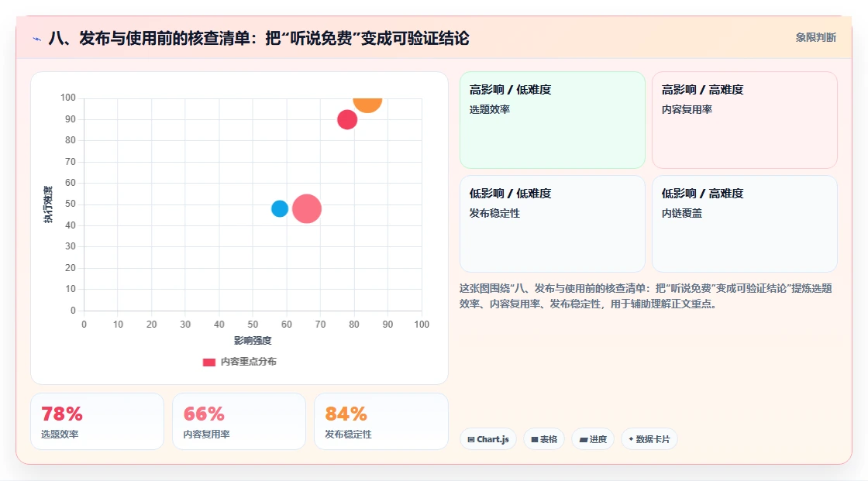Screen dimensions: 868x481
Task: Click the Chart.js chip icon
Action: tap(471, 439)
